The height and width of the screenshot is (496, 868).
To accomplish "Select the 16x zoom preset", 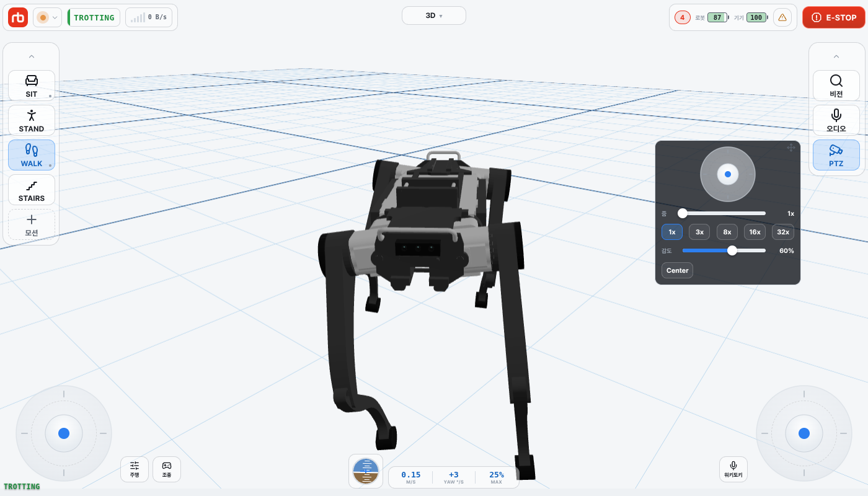I will point(755,232).
